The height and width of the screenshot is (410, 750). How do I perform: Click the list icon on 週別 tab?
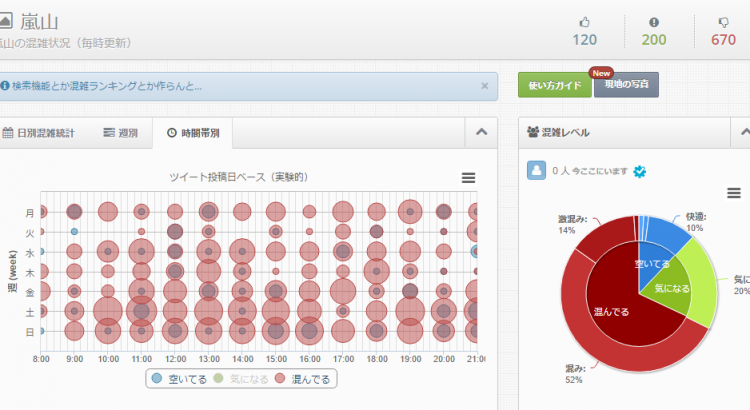coord(109,133)
